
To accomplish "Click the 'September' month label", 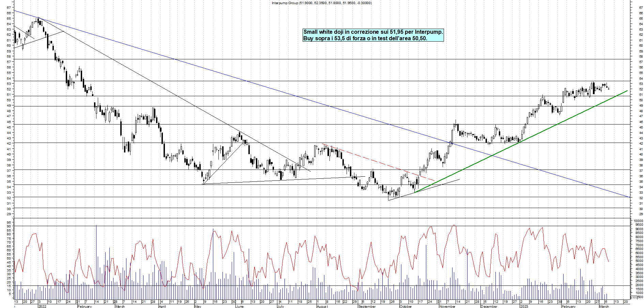I will 367,306.
